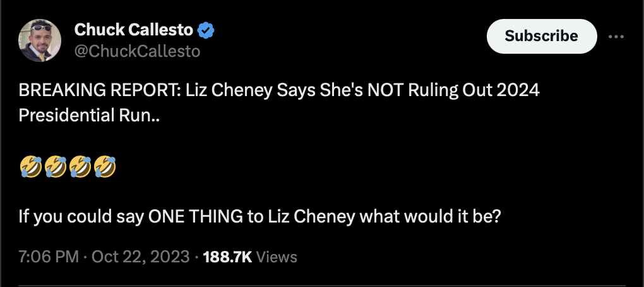Click the 7:06 PM timestamp
The height and width of the screenshot is (287, 644).
tap(49, 257)
